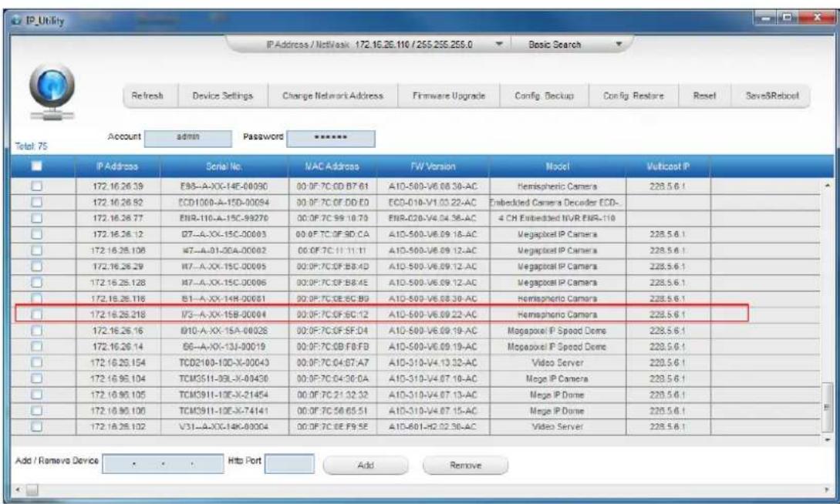This screenshot has height=504, width=840.
Task: Check the box for 172.16.26.14
Action: pos(36,347)
